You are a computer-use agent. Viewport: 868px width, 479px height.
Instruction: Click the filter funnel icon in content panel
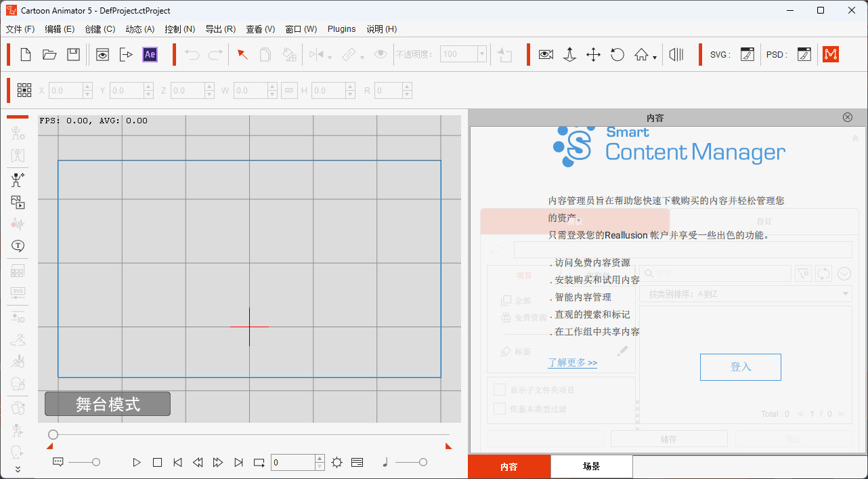point(803,273)
